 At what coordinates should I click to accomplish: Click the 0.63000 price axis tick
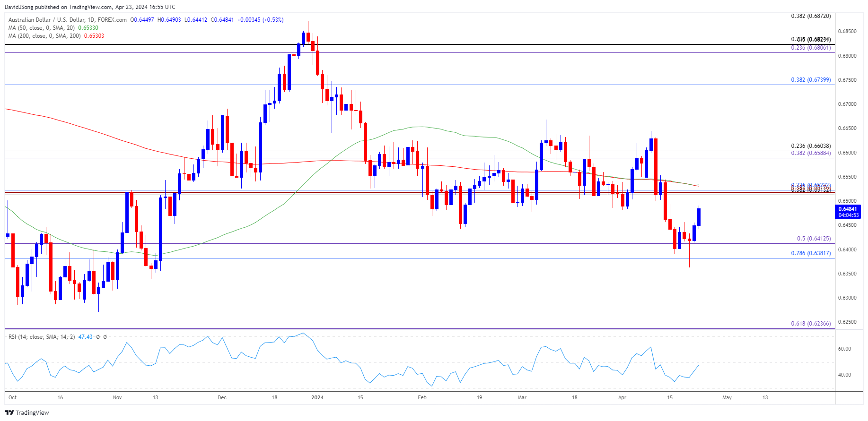847,298
